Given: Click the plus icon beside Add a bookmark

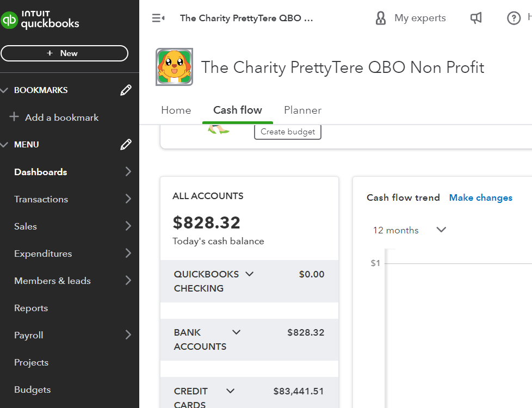Looking at the screenshot, I should (x=14, y=118).
